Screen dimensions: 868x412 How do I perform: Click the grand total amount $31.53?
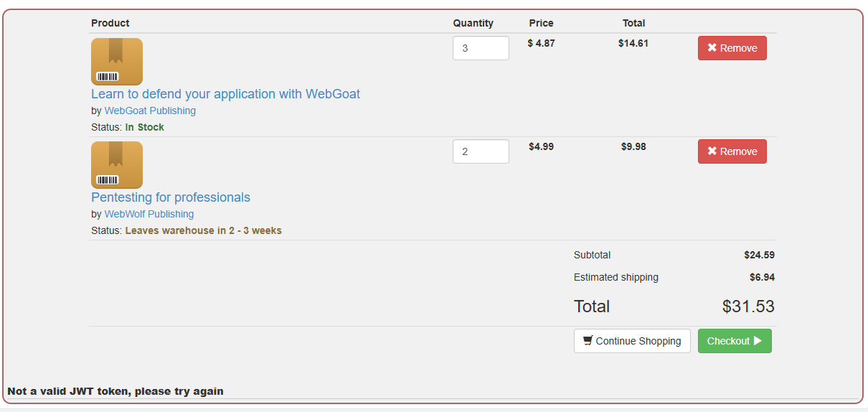[x=748, y=306]
